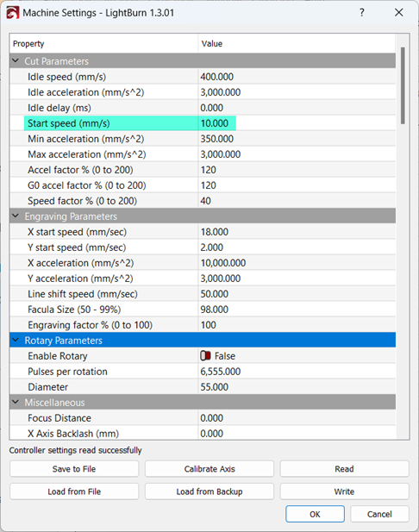The width and height of the screenshot is (419, 532).
Task: Write settings to the controller
Action: 344,491
